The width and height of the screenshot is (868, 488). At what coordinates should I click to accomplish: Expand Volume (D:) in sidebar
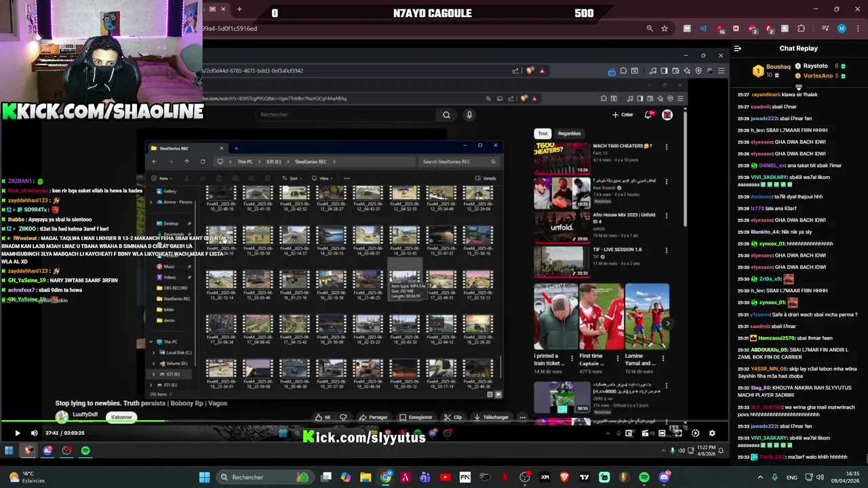[154, 363]
